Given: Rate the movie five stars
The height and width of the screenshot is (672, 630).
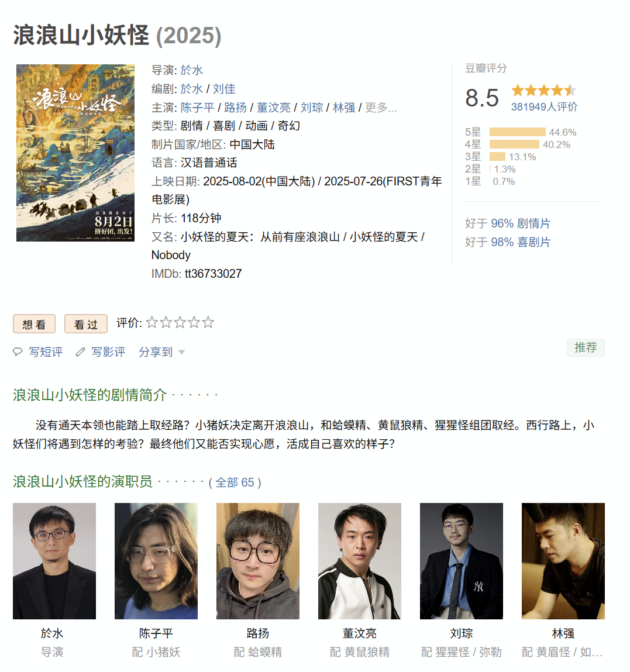Looking at the screenshot, I should (208, 322).
